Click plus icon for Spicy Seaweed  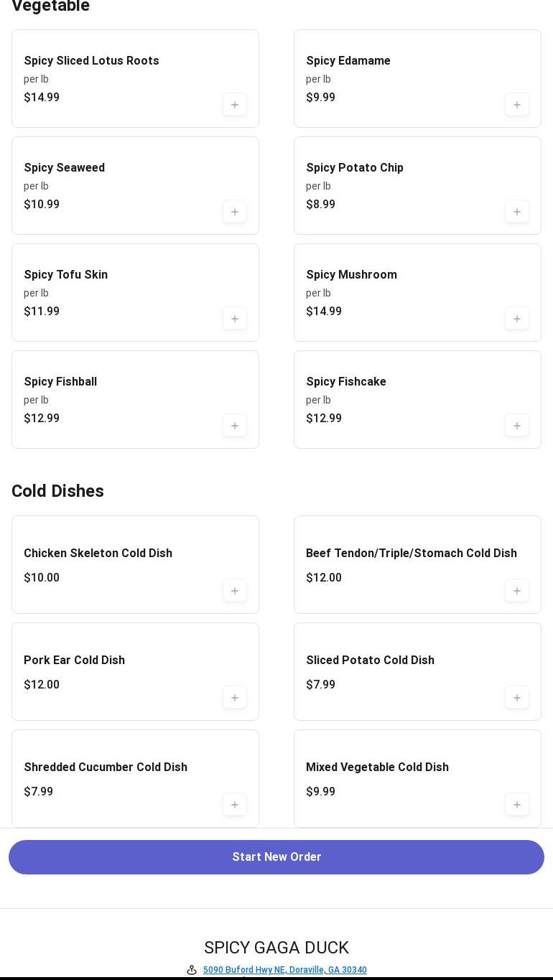[x=235, y=212]
